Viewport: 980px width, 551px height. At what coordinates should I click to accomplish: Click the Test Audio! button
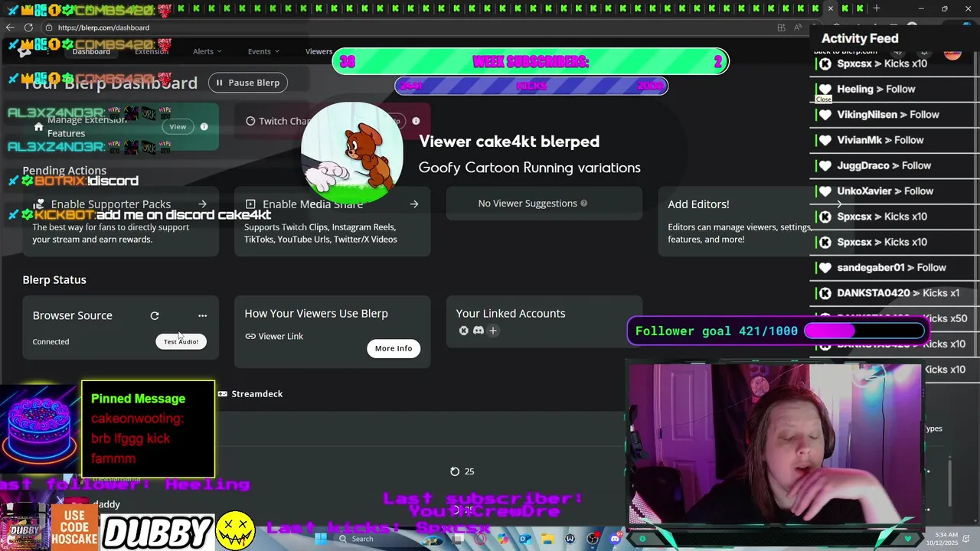click(181, 341)
